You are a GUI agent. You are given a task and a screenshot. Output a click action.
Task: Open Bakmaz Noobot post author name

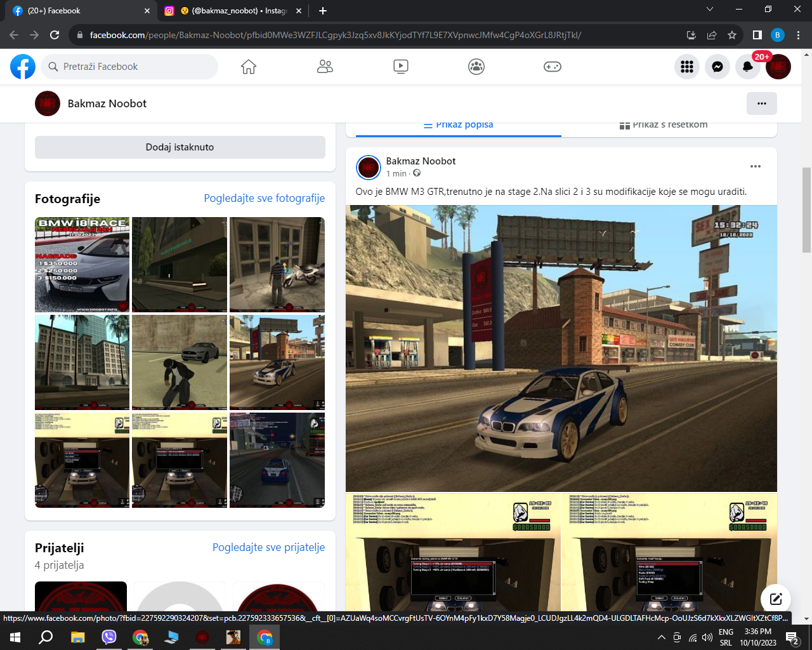[x=421, y=161]
